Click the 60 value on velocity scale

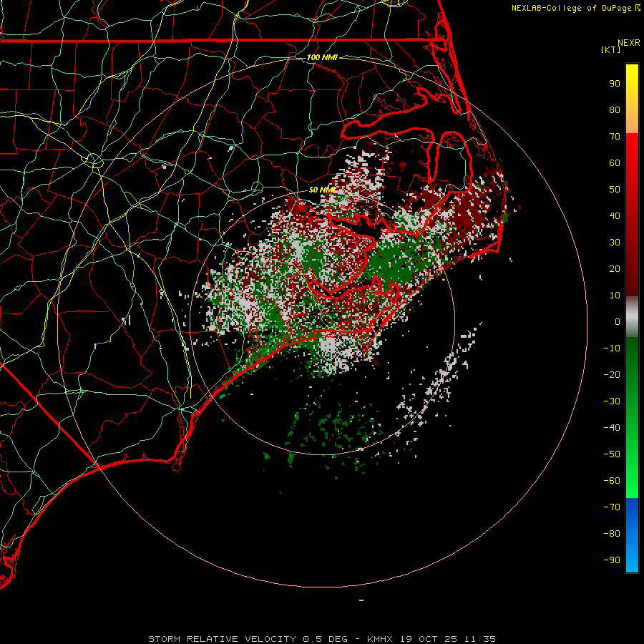pos(615,163)
